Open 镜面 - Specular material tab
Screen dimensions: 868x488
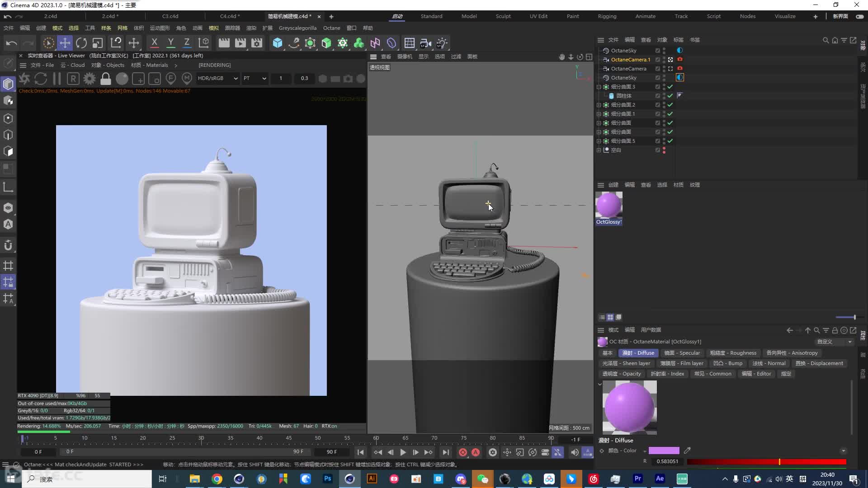(682, 353)
